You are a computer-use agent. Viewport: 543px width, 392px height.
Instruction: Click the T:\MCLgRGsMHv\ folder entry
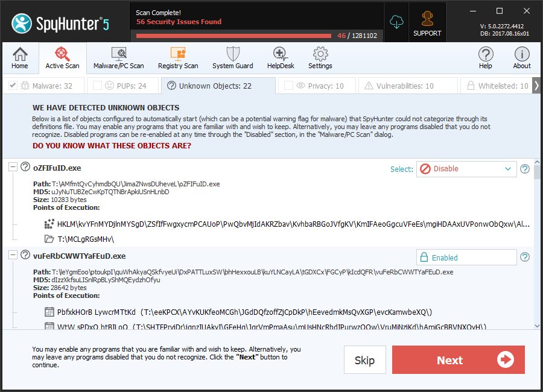pos(86,239)
